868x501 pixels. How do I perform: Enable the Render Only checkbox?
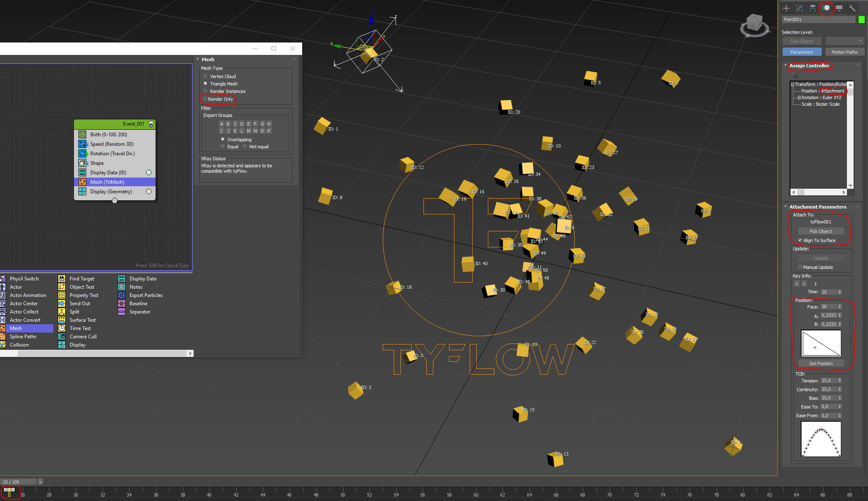[205, 99]
